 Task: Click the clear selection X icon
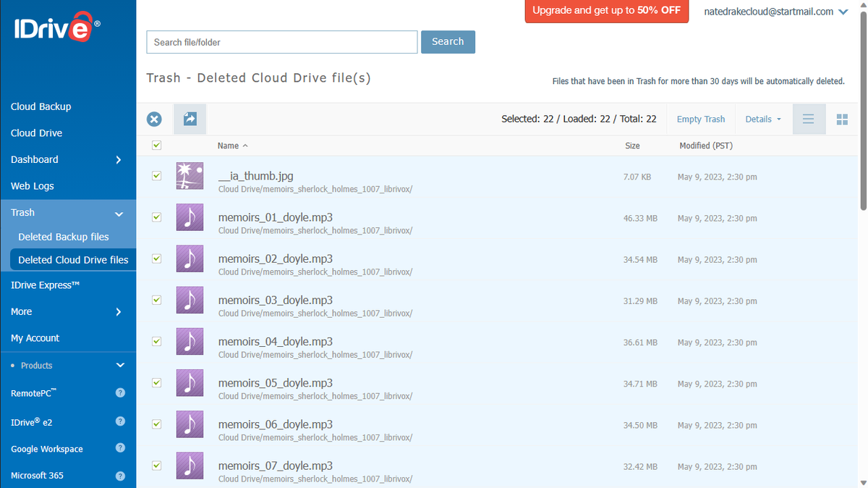(153, 119)
